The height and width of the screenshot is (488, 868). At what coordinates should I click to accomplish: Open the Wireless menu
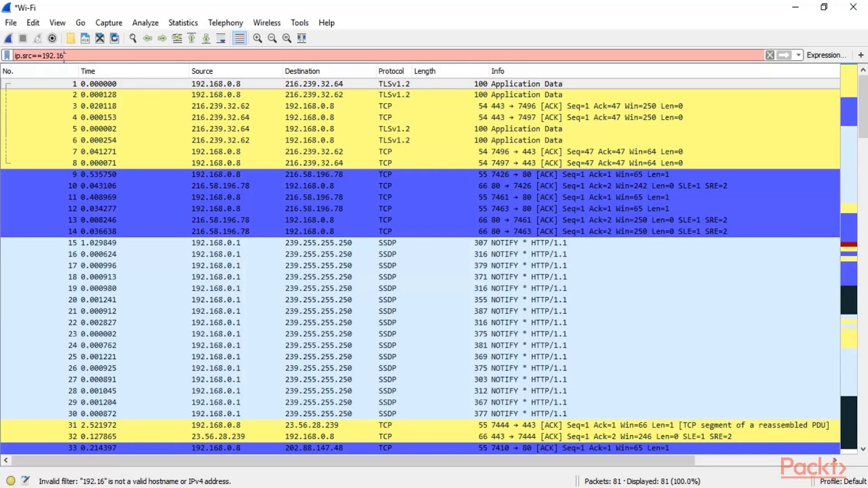267,22
